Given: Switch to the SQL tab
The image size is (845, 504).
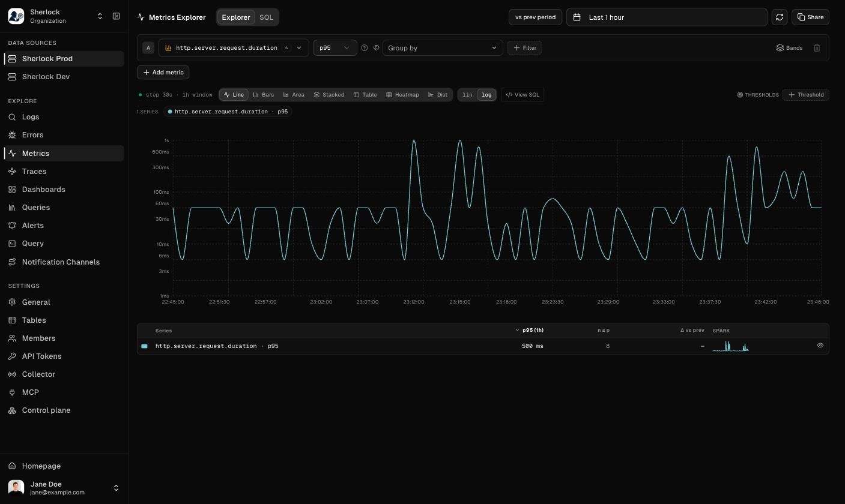Looking at the screenshot, I should (x=266, y=17).
